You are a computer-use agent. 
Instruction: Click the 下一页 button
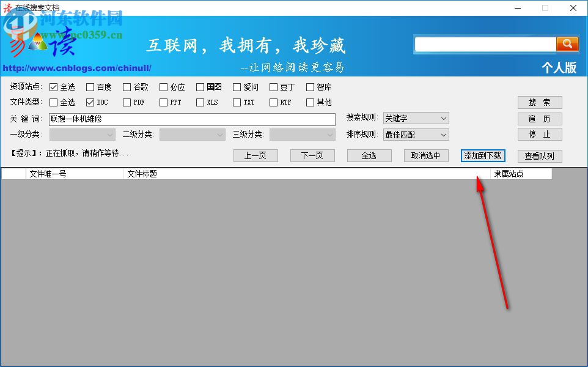(x=312, y=155)
